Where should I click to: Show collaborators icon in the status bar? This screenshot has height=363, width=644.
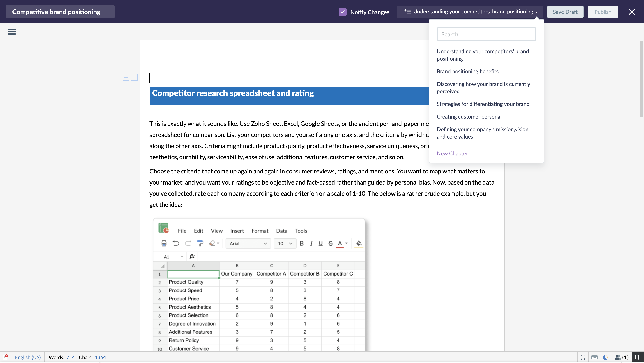coord(621,357)
